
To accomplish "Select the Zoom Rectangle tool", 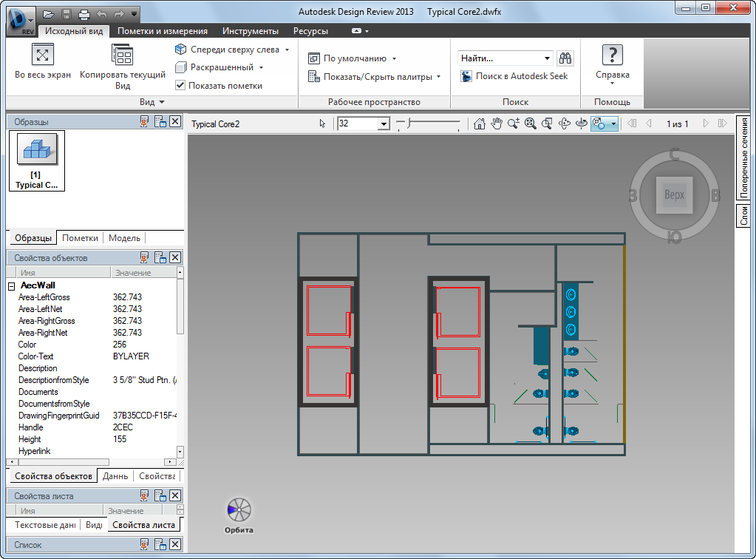I will 547,124.
